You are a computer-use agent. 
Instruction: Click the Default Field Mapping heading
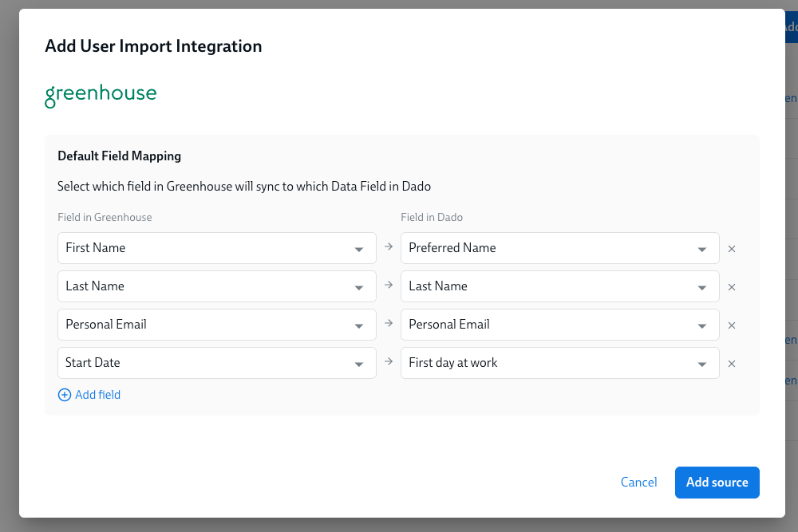pos(119,156)
